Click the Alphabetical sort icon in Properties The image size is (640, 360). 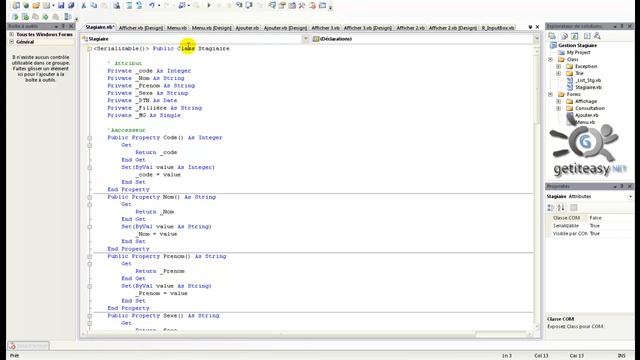point(561,208)
